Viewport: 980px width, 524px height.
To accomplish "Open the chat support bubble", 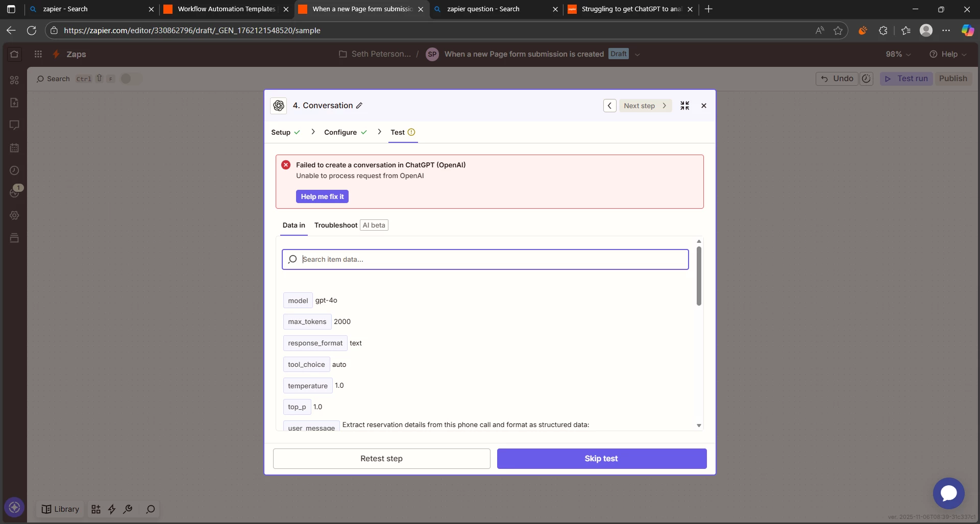I will click(948, 493).
